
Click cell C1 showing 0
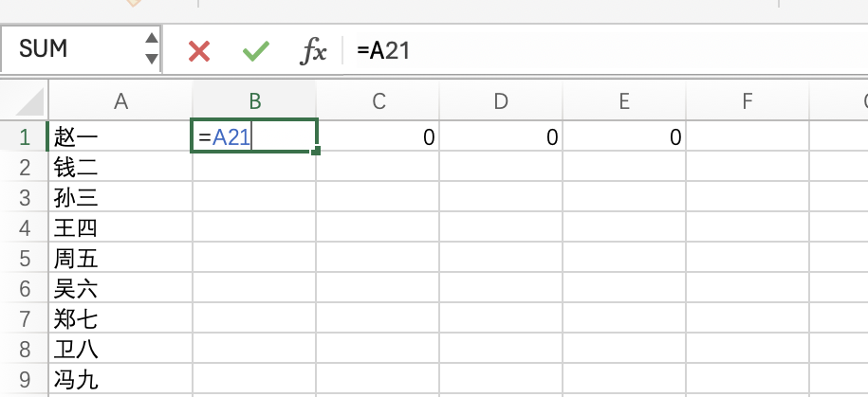378,137
